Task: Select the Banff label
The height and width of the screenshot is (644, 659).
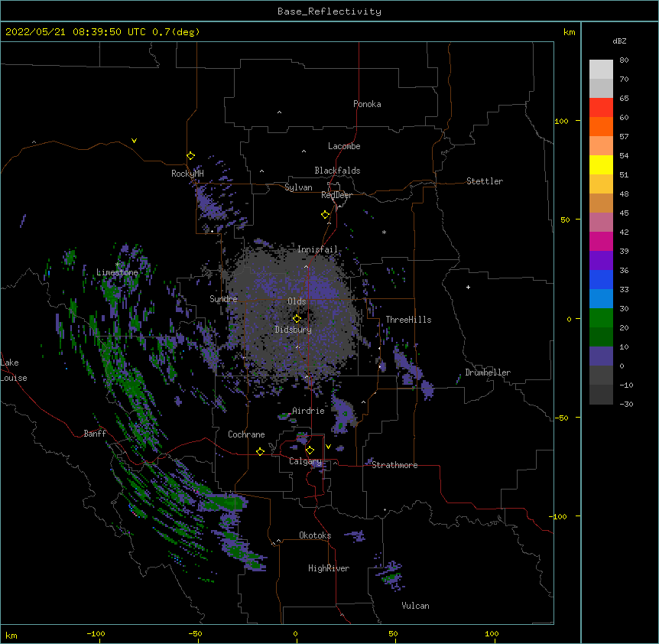Action: coord(95,434)
